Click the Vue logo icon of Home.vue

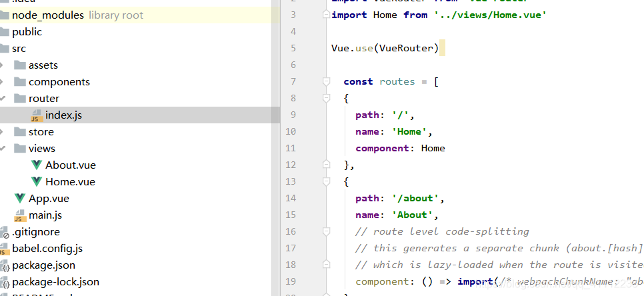[37, 181]
